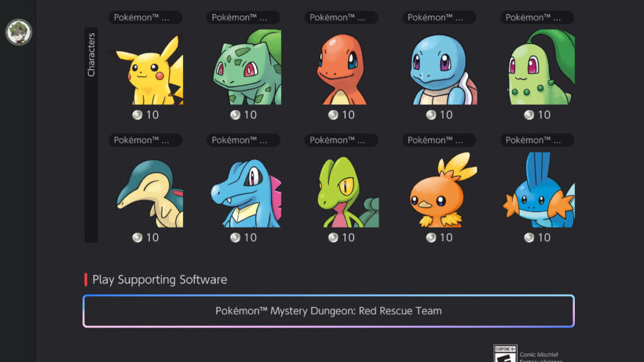Select the Torchic character icon

coord(440,190)
